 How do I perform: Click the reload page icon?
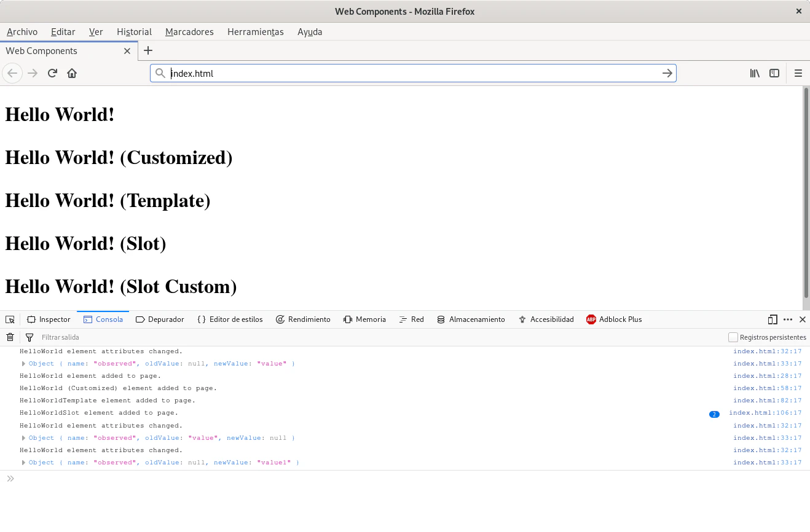click(52, 73)
